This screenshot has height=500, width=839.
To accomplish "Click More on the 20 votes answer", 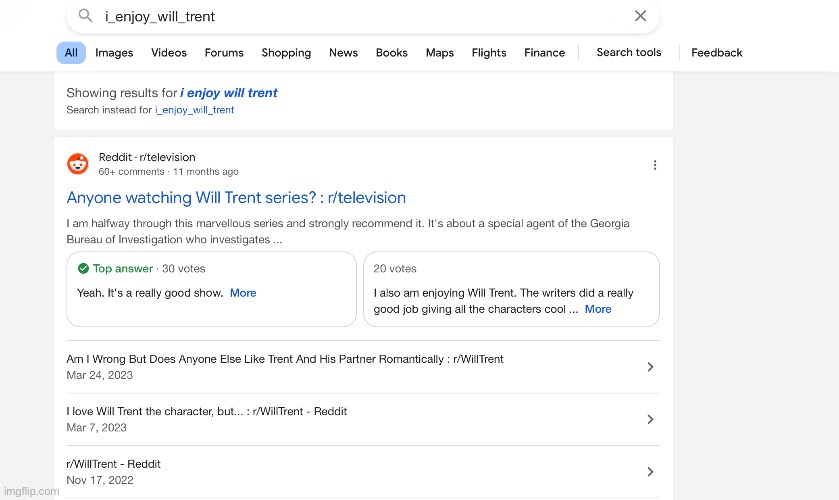I will click(598, 309).
